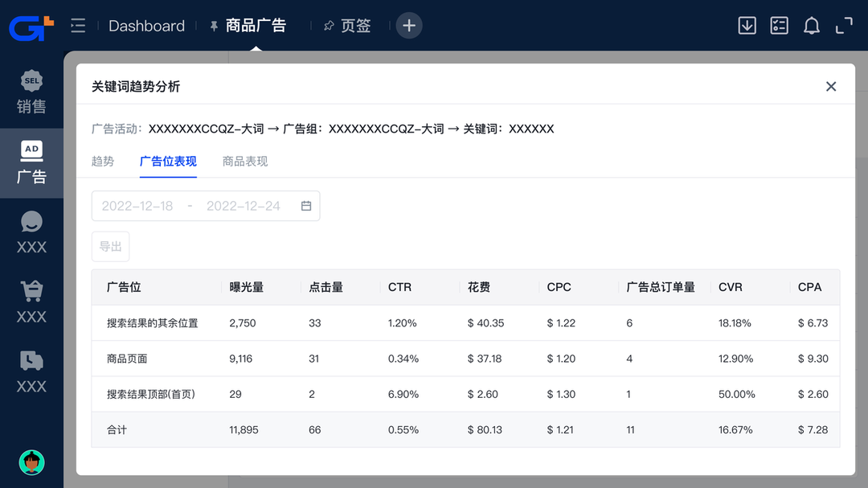Open the calendar icon in date range picker
Image resolution: width=868 pixels, height=488 pixels.
tap(306, 206)
